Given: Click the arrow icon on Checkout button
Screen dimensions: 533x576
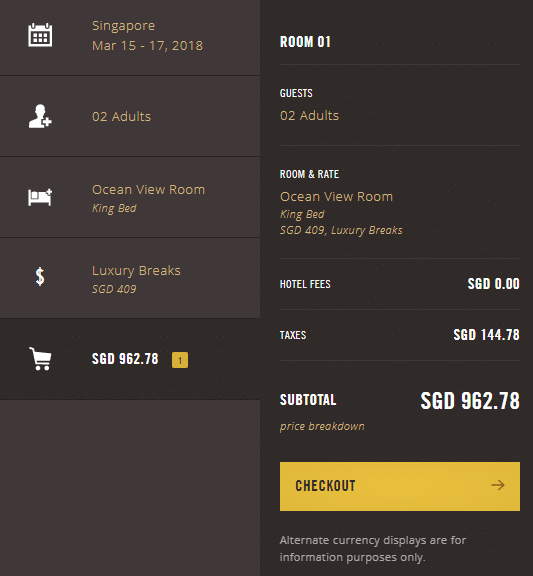Looking at the screenshot, I should tap(498, 485).
